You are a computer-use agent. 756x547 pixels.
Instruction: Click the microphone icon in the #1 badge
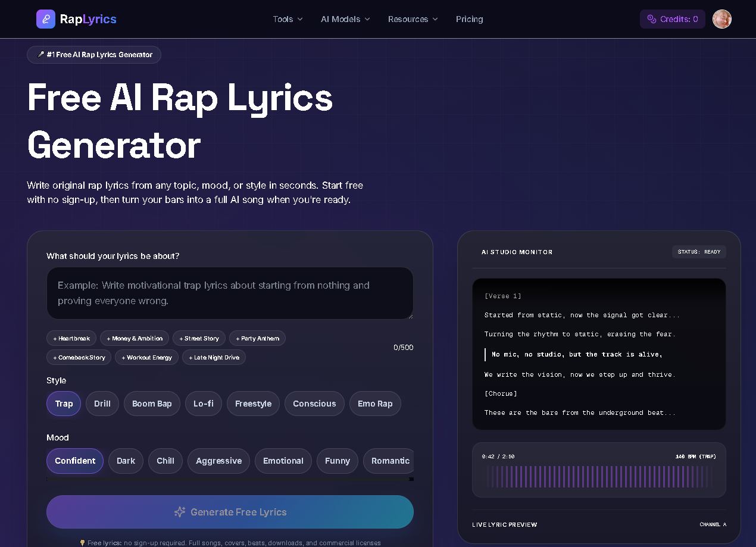pyautogui.click(x=41, y=55)
